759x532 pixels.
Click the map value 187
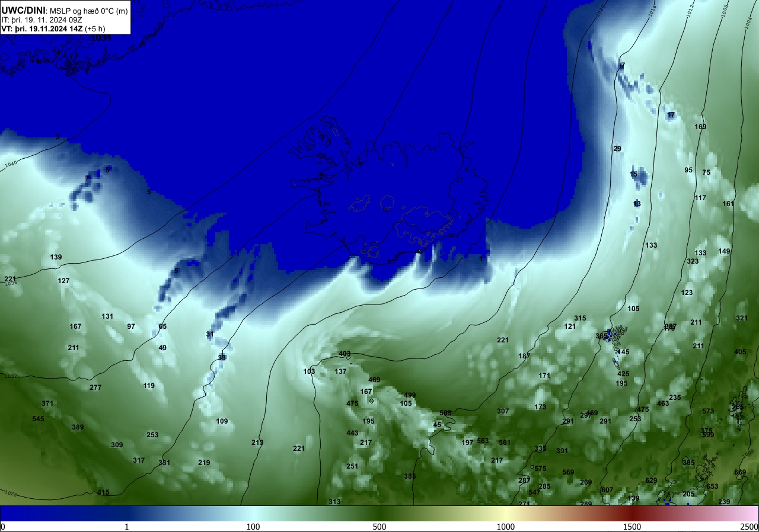coord(524,356)
